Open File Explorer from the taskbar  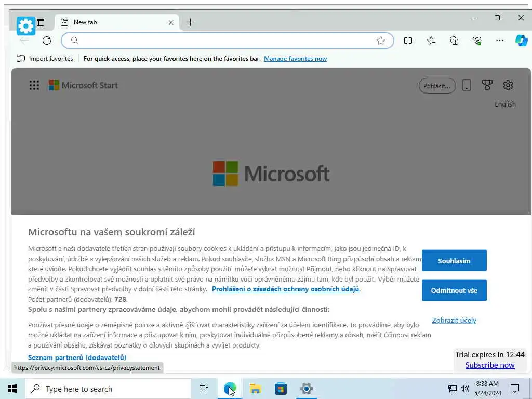(255, 389)
